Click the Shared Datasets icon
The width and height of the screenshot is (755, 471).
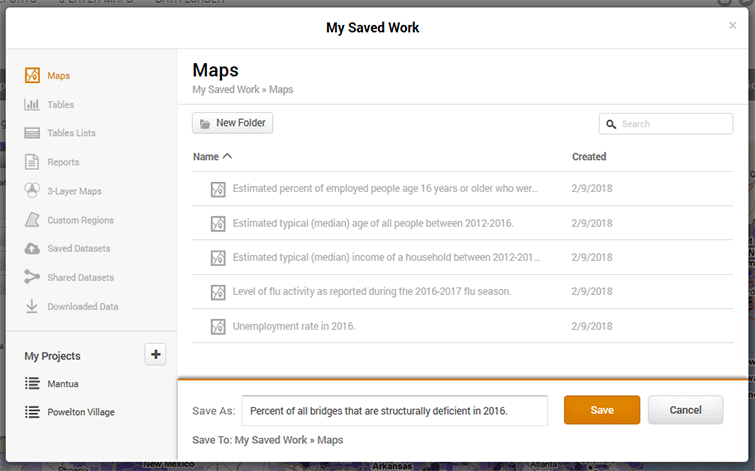coord(32,277)
